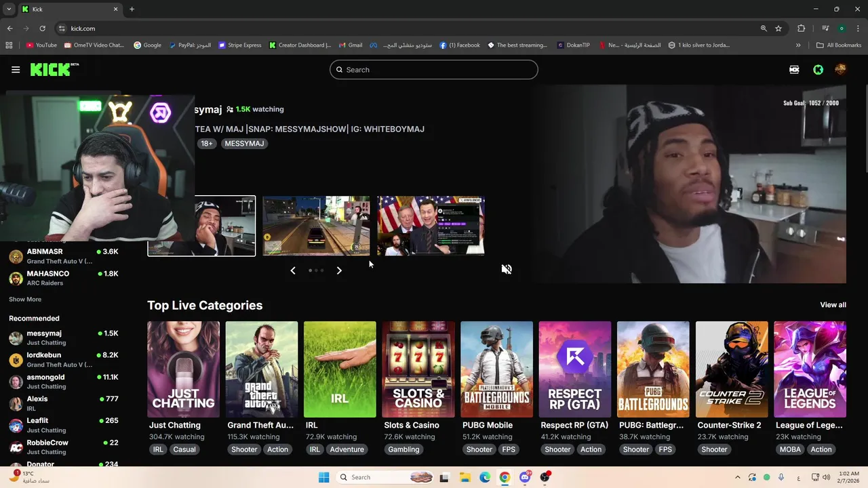This screenshot has height=488, width=868.
Task: Open Discord from the taskbar
Action: (525, 477)
